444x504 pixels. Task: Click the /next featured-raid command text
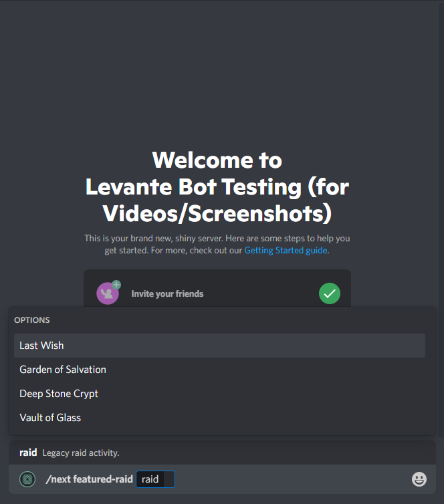pyautogui.click(x=90, y=479)
